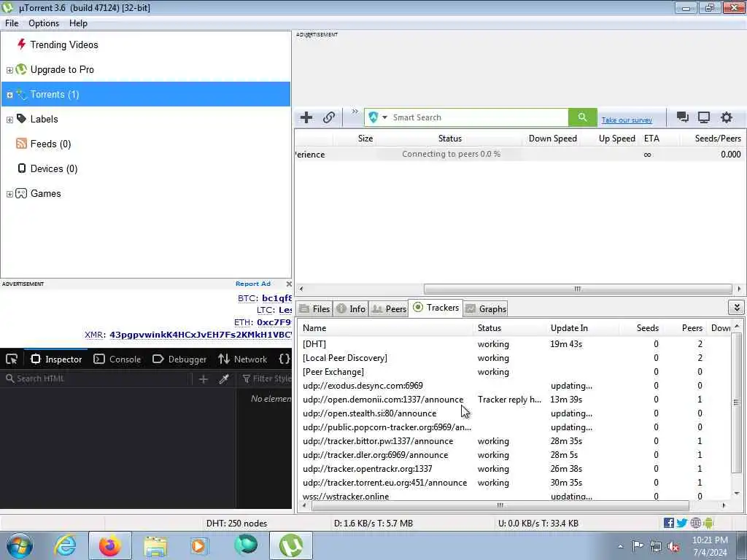Image resolution: width=747 pixels, height=560 pixels.
Task: Click the Filter Styles field
Action: (267, 379)
